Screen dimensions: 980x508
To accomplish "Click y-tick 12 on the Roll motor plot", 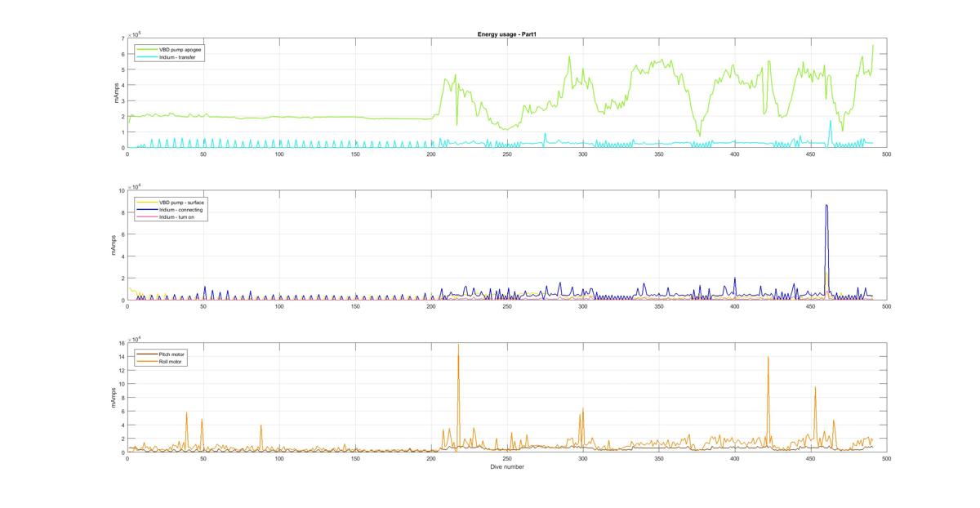I will click(x=121, y=370).
